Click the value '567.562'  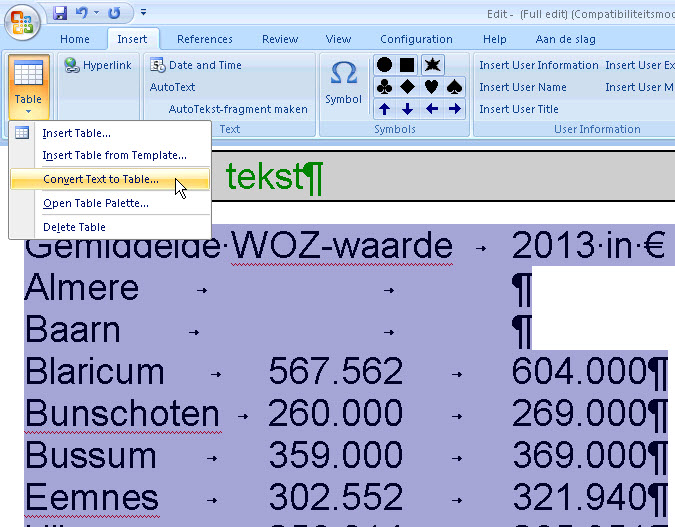(x=336, y=371)
